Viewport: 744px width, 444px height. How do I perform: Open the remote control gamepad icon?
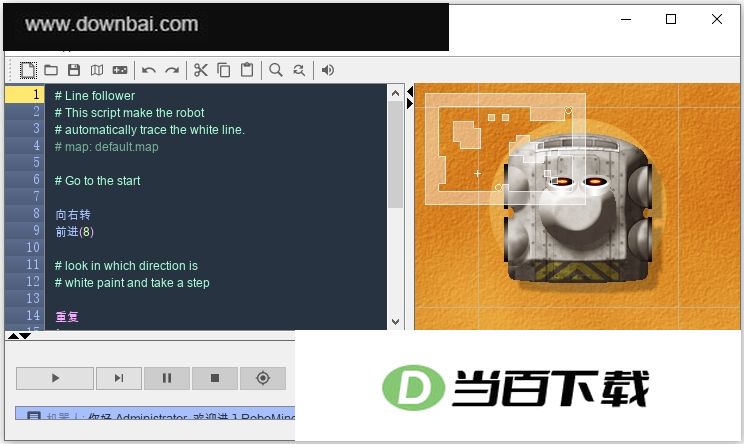tap(120, 70)
